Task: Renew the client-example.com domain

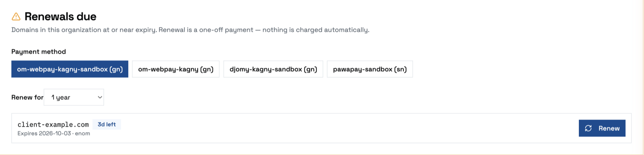Action: [602, 128]
